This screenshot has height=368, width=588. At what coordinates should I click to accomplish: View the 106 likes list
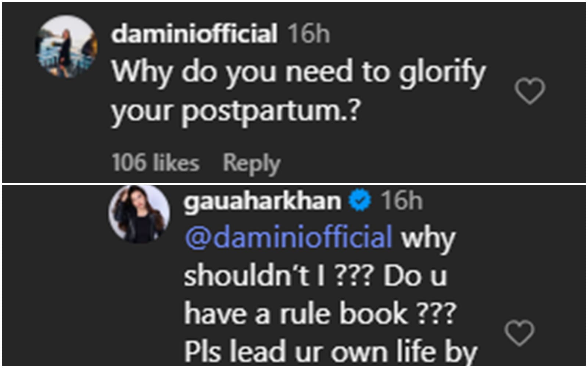pyautogui.click(x=155, y=163)
